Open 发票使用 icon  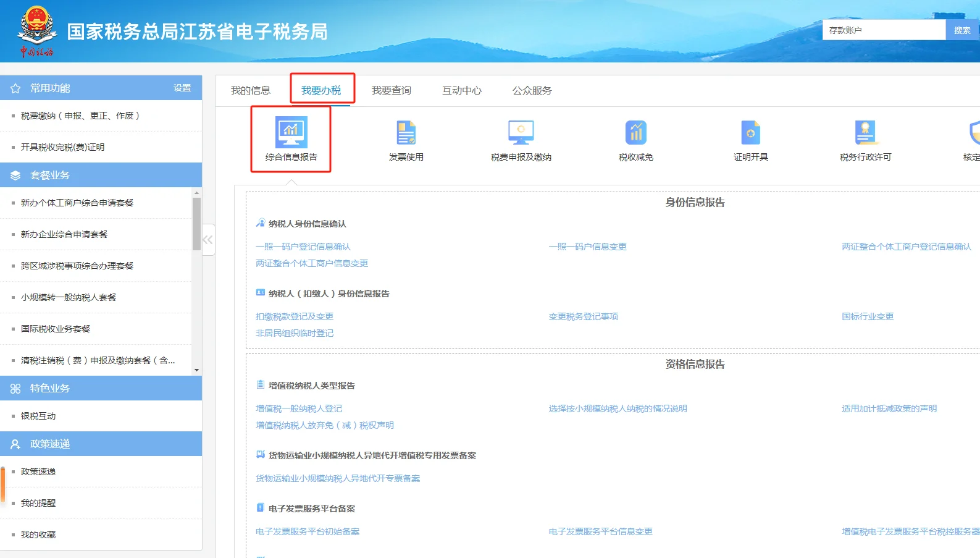click(406, 132)
